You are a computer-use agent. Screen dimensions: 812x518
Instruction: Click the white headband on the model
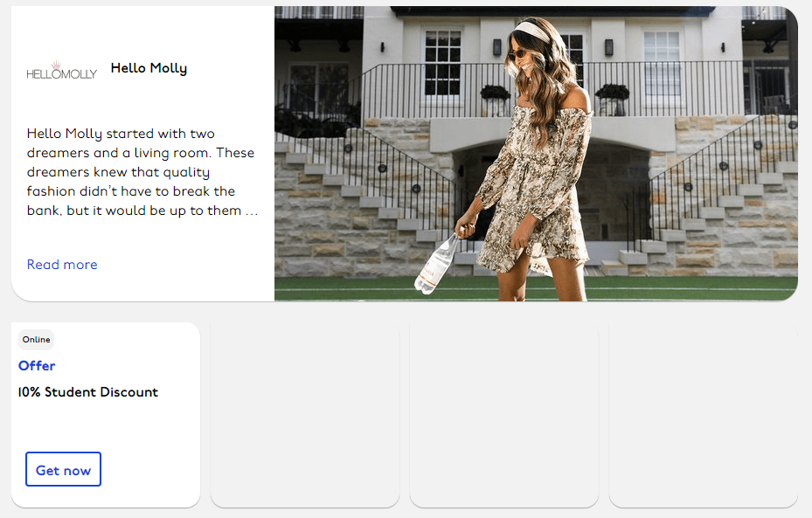pyautogui.click(x=533, y=31)
